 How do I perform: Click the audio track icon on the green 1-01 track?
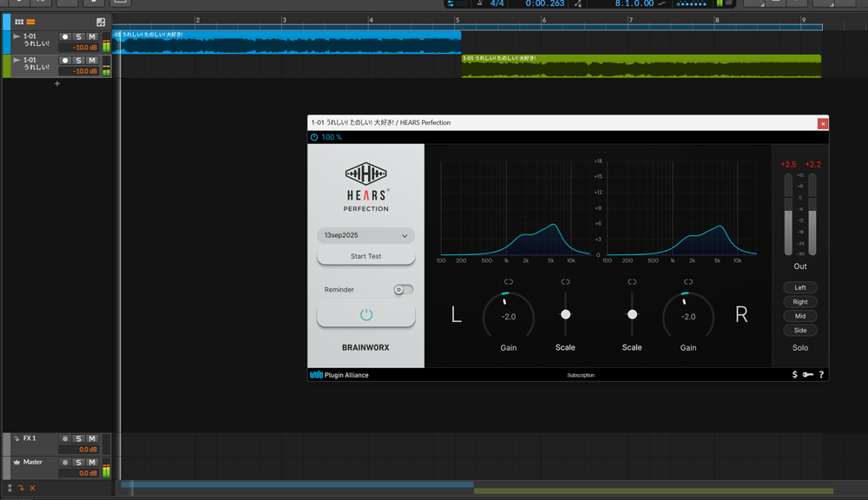coord(16,61)
